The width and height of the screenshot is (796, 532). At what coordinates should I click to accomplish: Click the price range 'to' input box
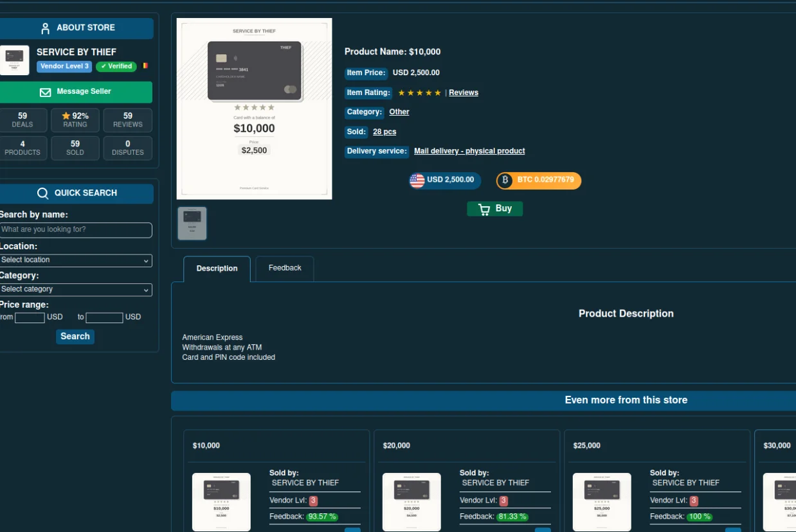(104, 317)
